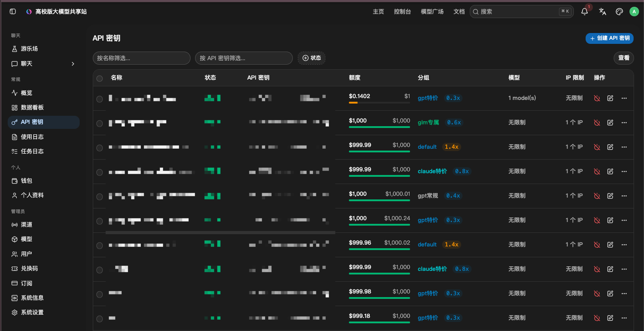Open the more menu in $999.98 row
The width and height of the screenshot is (644, 331).
pyautogui.click(x=624, y=293)
